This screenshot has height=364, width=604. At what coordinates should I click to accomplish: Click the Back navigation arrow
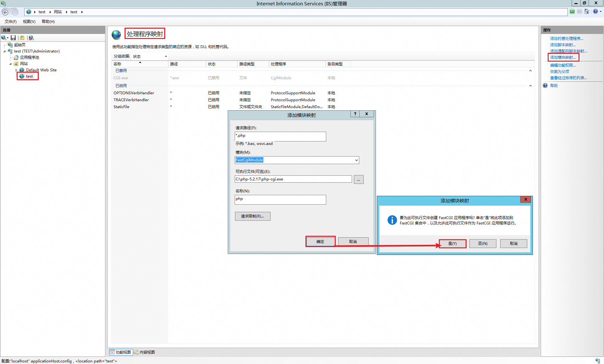click(5, 12)
